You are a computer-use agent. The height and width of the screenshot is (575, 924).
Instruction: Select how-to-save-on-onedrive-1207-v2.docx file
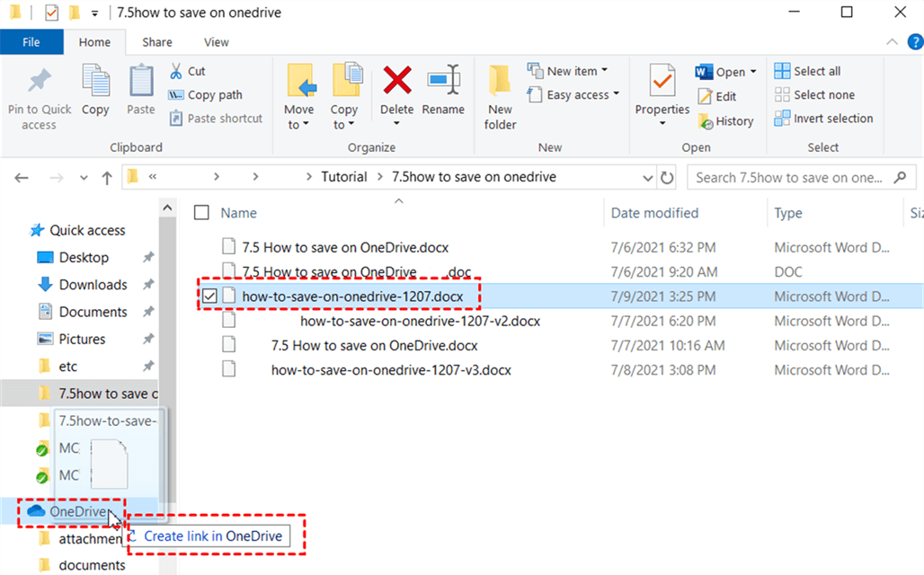(420, 321)
